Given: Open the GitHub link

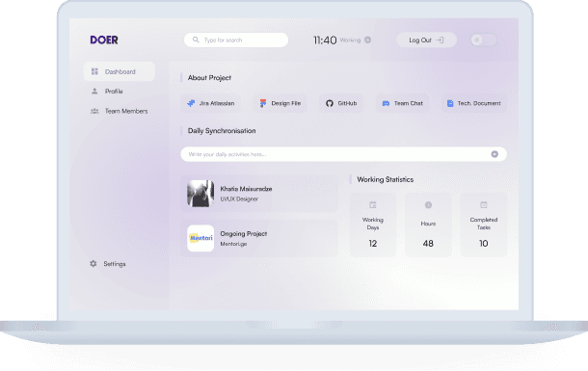Looking at the screenshot, I should 341,103.
